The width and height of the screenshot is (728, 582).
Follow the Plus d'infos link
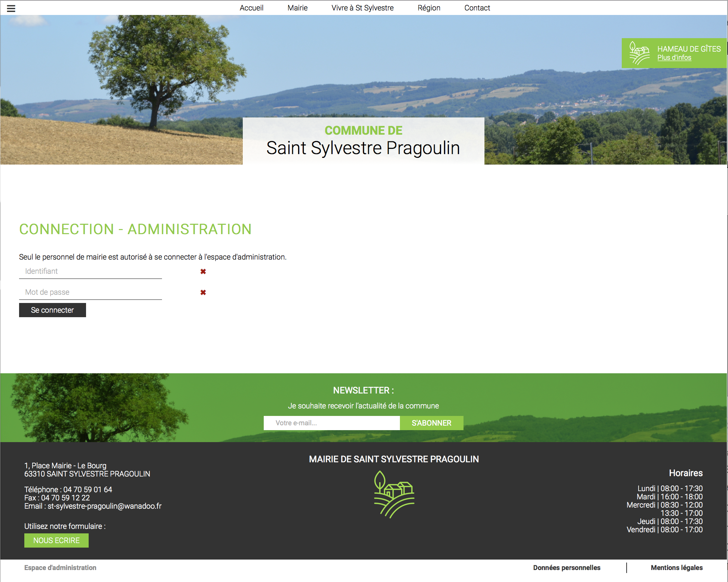tap(674, 58)
